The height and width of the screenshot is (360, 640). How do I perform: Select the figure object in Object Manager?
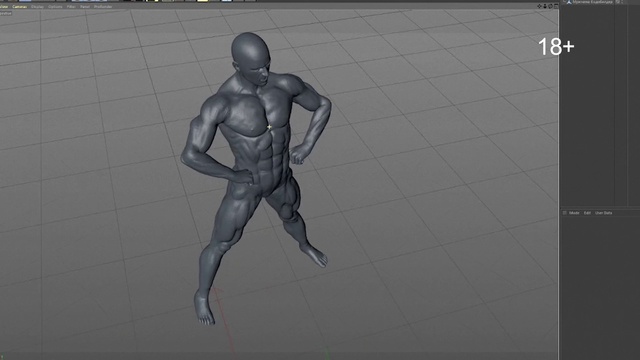pyautogui.click(x=592, y=2)
